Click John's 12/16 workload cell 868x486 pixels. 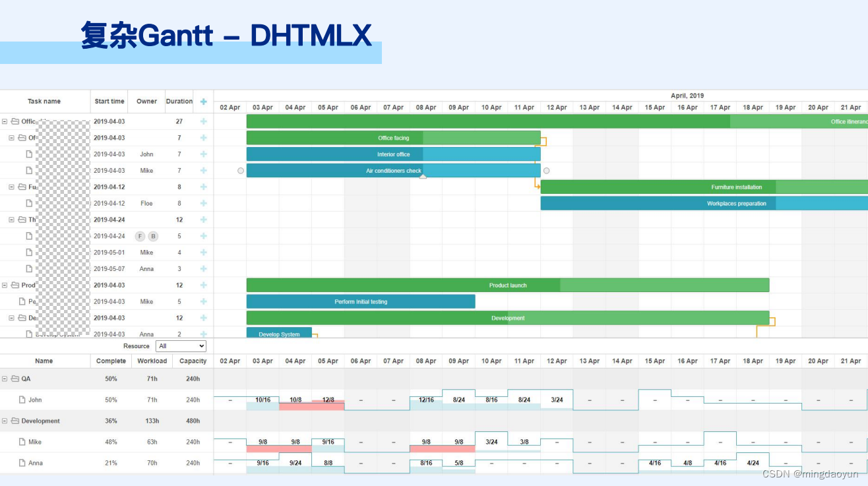(426, 400)
